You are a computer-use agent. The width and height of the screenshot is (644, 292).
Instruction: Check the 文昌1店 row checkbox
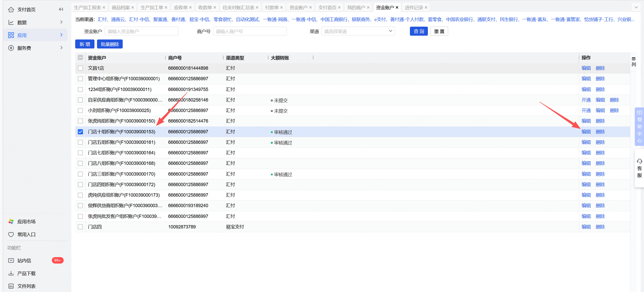tap(80, 68)
